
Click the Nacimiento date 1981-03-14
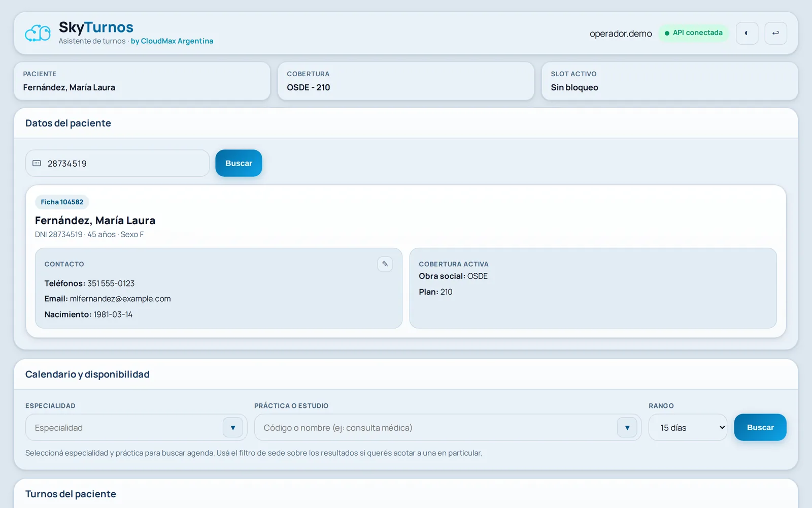point(113,314)
